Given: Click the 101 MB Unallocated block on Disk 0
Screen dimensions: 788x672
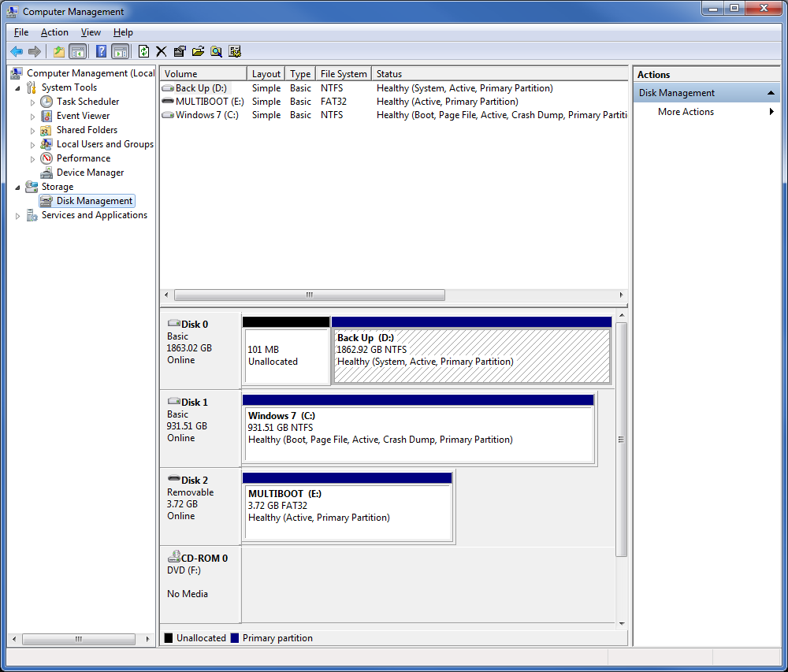Looking at the screenshot, I should point(287,355).
